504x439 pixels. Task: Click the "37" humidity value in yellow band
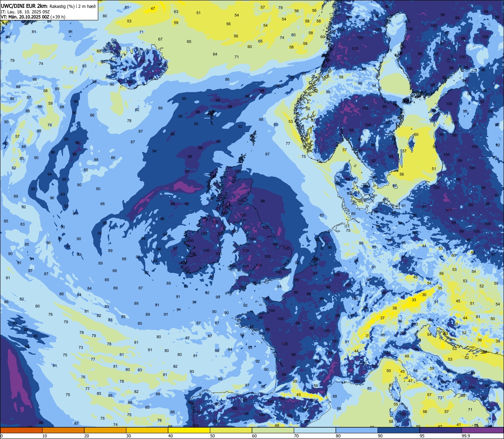[x=382, y=318]
